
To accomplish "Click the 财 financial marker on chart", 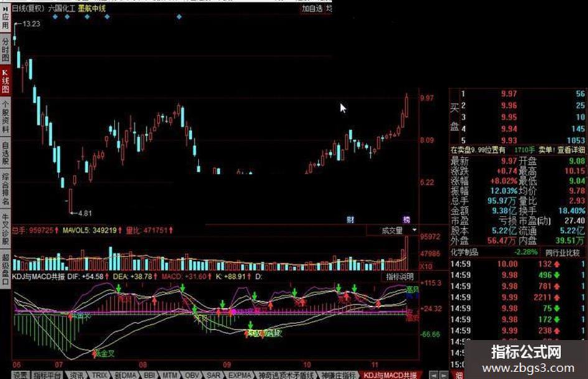I will tap(350, 220).
